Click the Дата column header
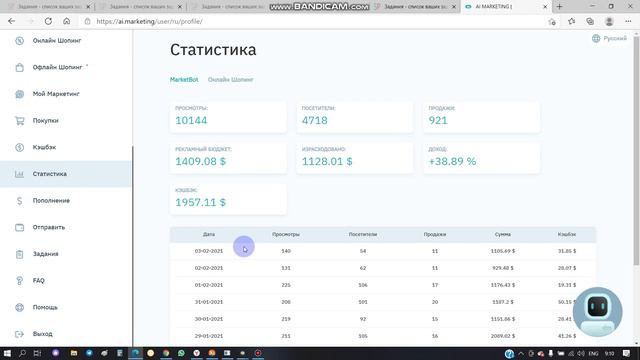This screenshot has height=360, width=640. (209, 234)
